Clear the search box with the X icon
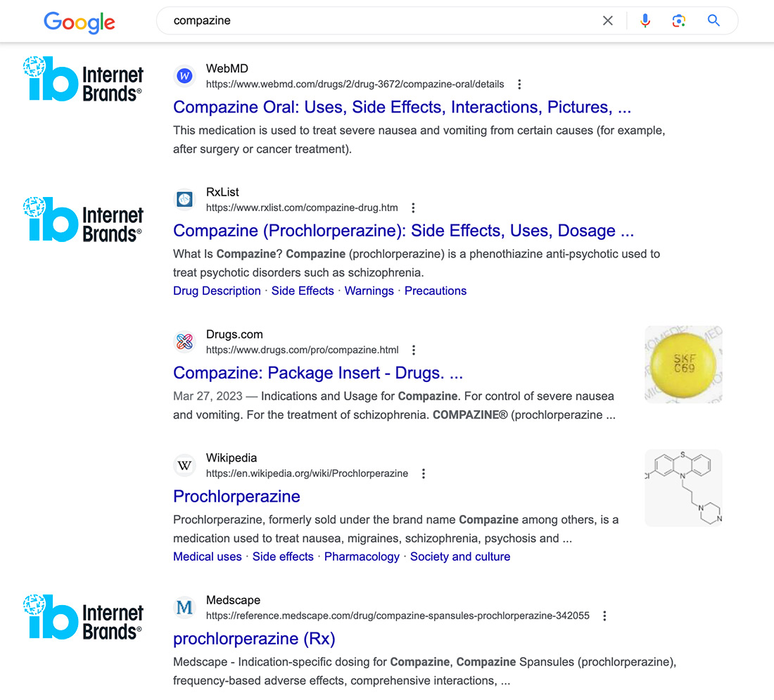The width and height of the screenshot is (774, 700). click(608, 20)
